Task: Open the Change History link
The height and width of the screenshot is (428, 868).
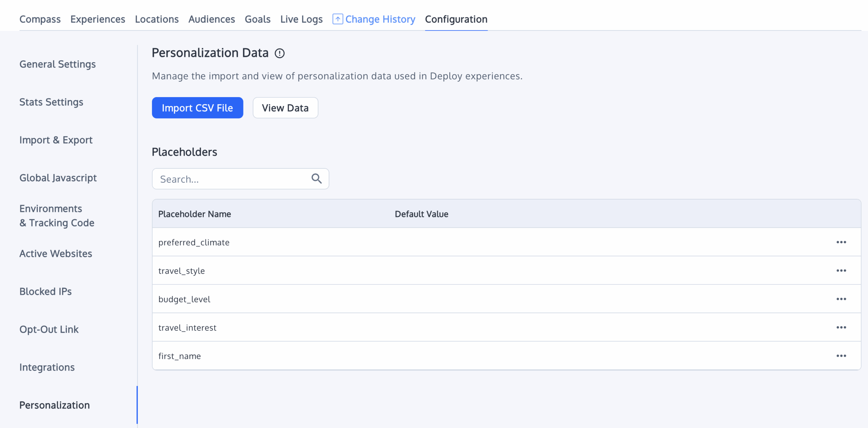Action: point(380,19)
